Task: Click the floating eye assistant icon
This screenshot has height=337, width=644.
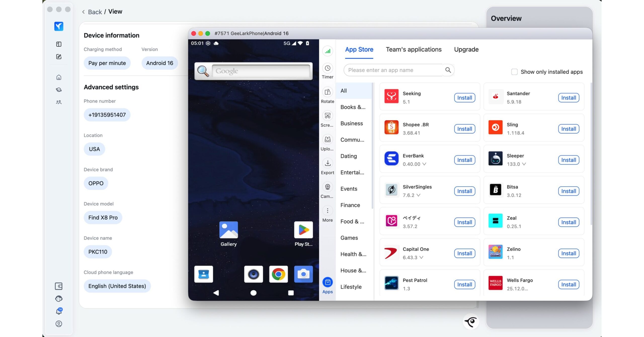Action: (x=471, y=322)
